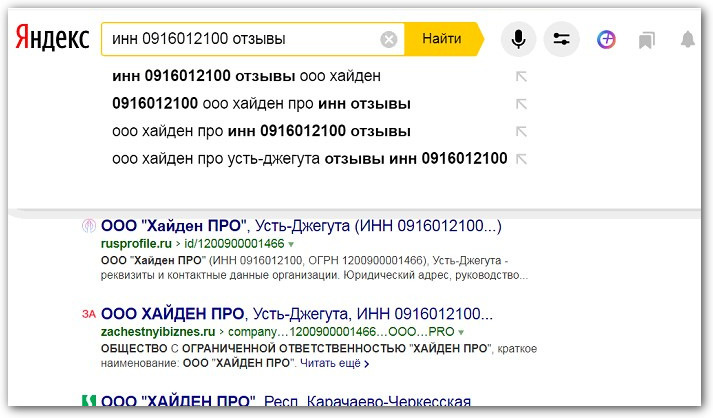Select suggestion '0916012100 ооо хайден про инн отзывы'
The image size is (713, 418).
click(261, 104)
